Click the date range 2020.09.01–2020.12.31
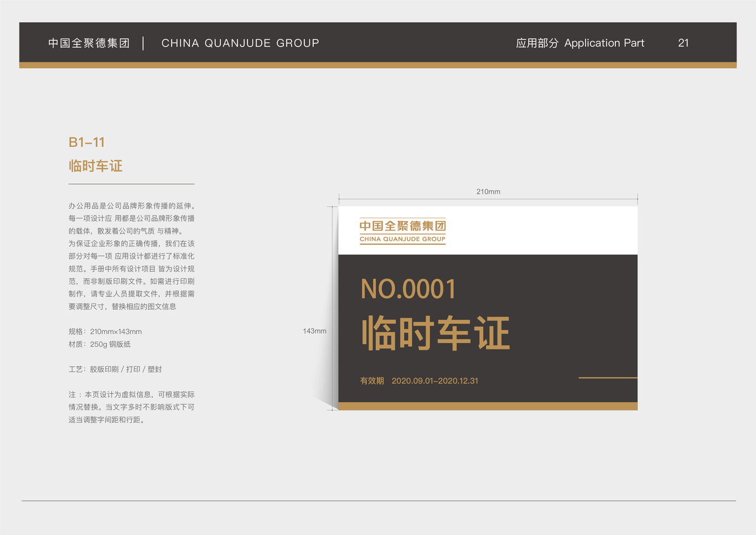Screen dimensions: 756x535 tap(435, 381)
